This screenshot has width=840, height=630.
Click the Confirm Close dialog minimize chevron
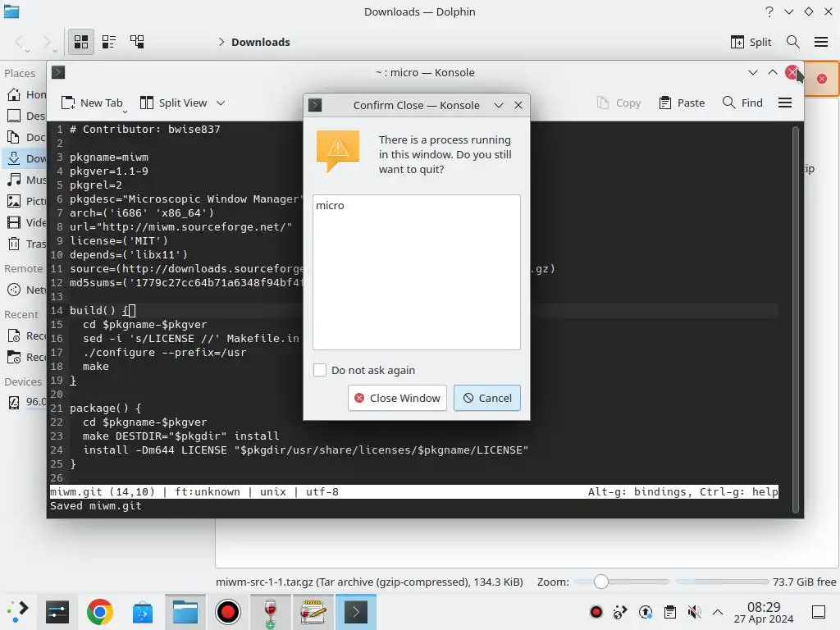click(x=499, y=106)
